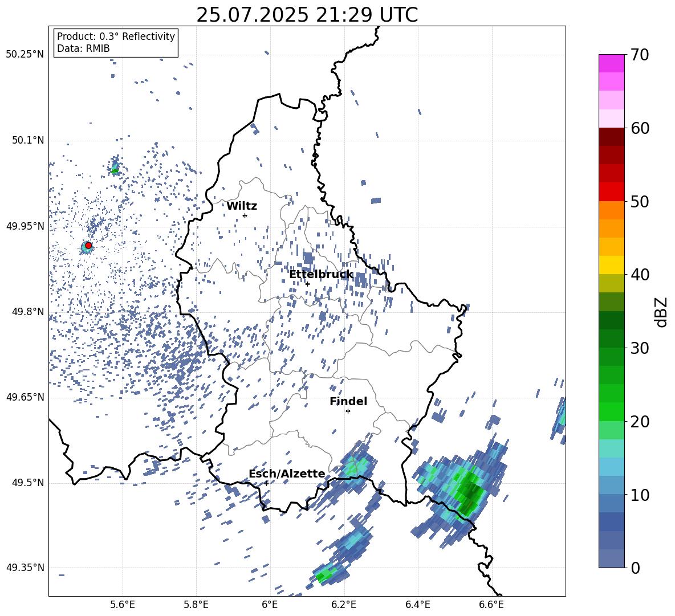Screen dimensions: 675x616
Task: Click the Findel location cross marker
Action: click(x=348, y=411)
